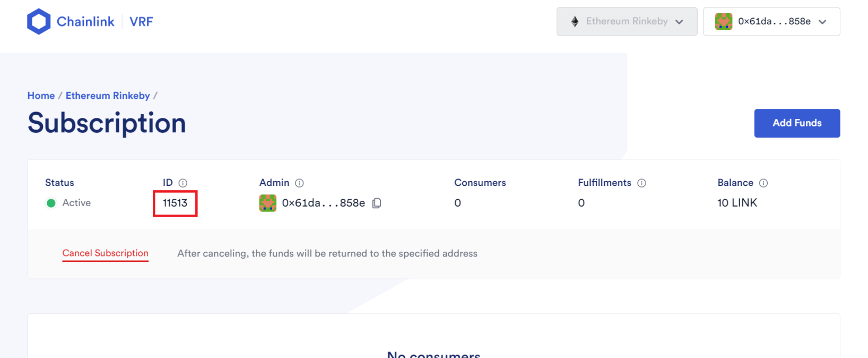Copy the admin address with copy icon
The width and height of the screenshot is (868, 358).
[377, 203]
